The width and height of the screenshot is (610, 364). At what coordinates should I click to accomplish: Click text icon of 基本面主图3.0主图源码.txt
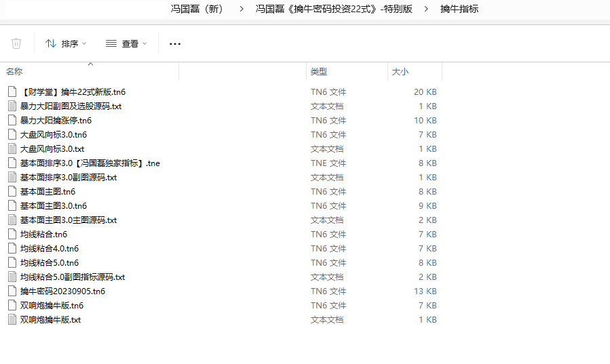[x=12, y=220]
